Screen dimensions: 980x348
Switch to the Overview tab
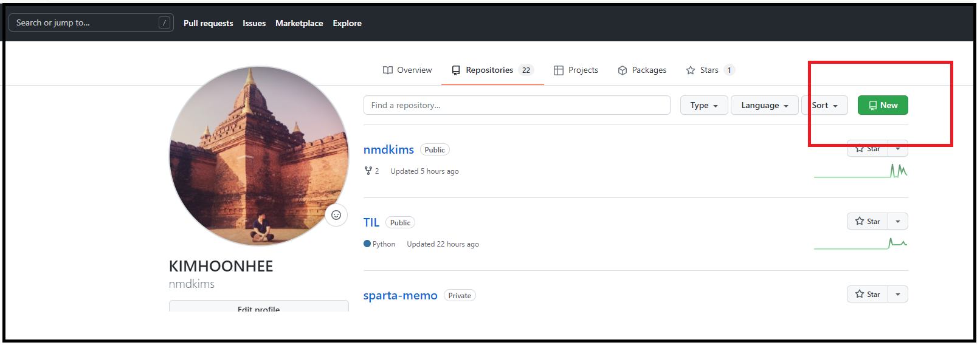pyautogui.click(x=407, y=70)
